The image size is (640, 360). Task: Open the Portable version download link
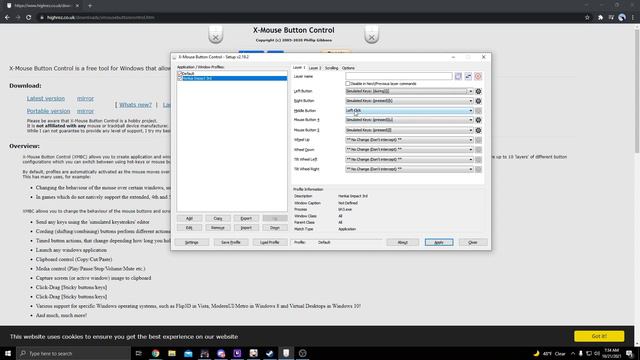click(x=48, y=111)
